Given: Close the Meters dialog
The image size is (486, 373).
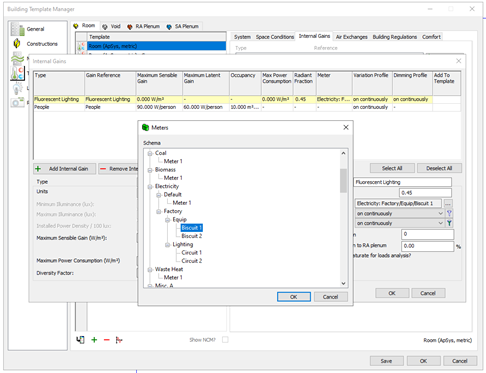Looking at the screenshot, I should 346,127.
